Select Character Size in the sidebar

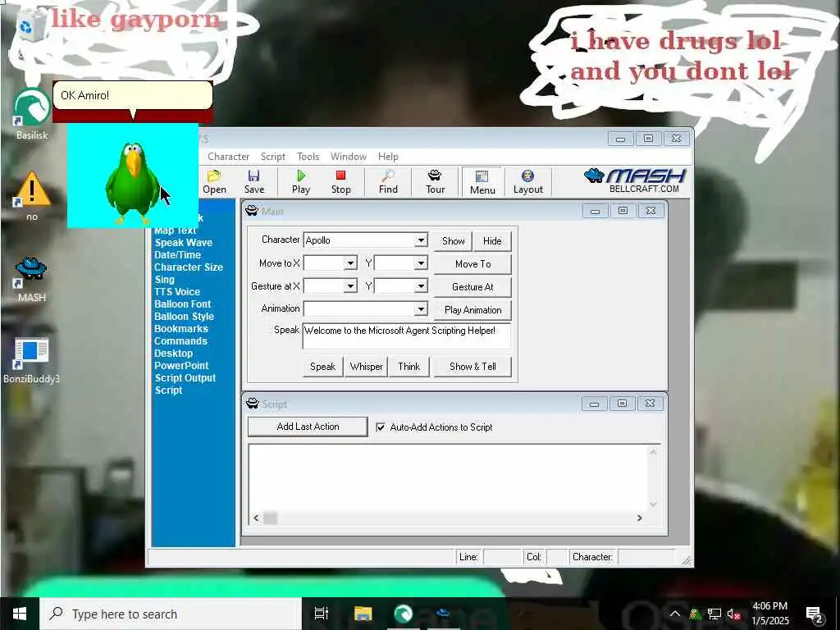[x=189, y=267]
